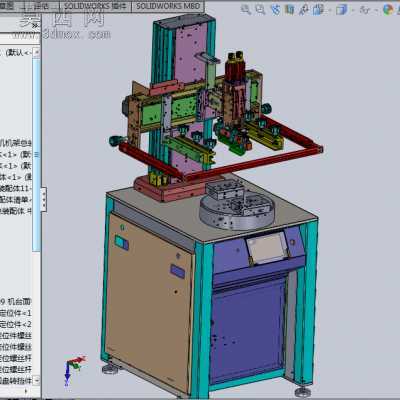Open the SOLIDWORKS MBD tab
Image resolution: width=400 pixels, height=400 pixels.
[x=168, y=6]
